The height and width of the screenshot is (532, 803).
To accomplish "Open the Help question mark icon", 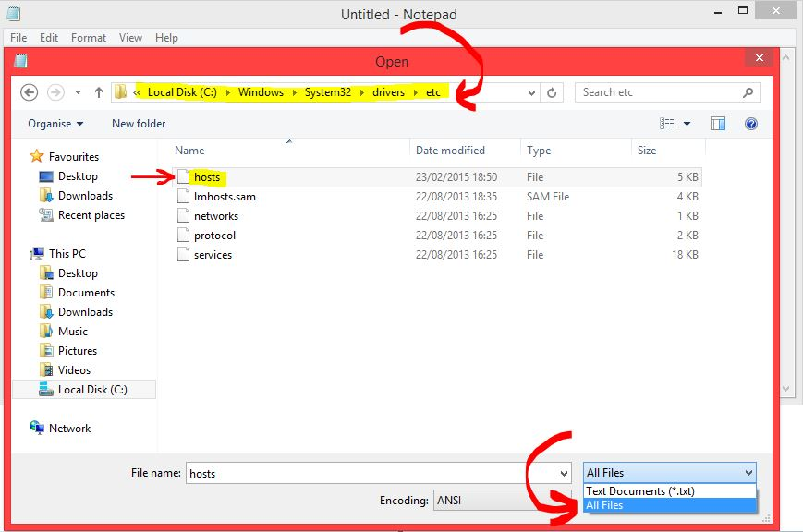I will point(751,124).
